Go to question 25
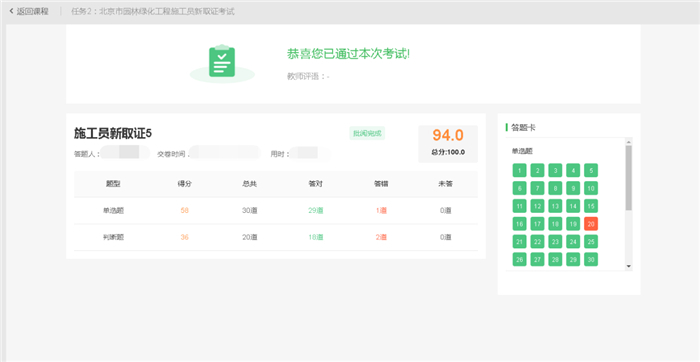The width and height of the screenshot is (700, 362). (591, 242)
